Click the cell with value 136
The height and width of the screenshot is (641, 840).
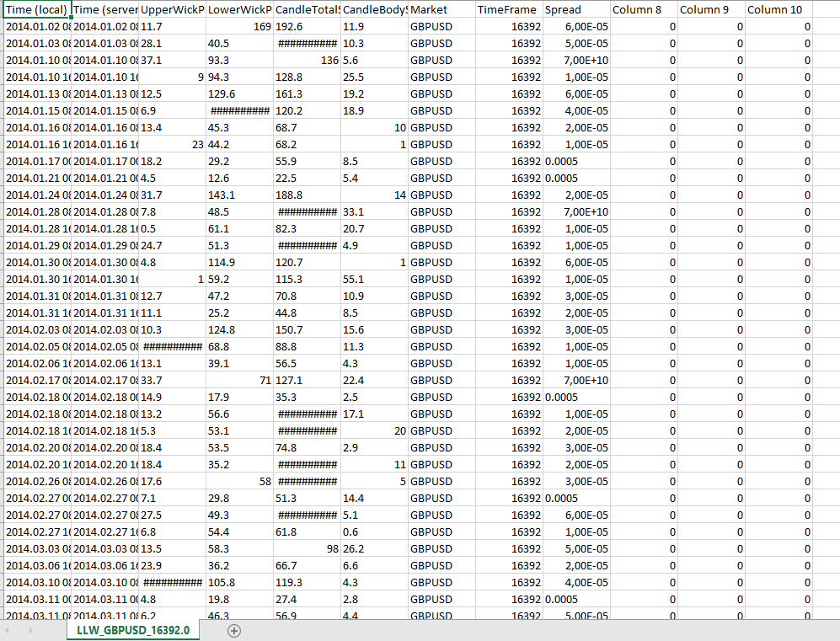coord(308,61)
